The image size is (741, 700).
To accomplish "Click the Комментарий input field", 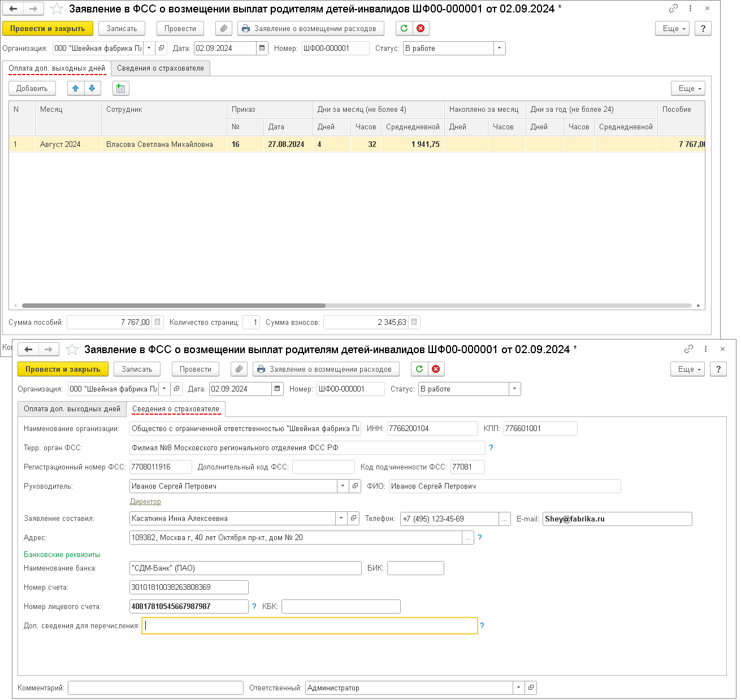I will pos(155,688).
